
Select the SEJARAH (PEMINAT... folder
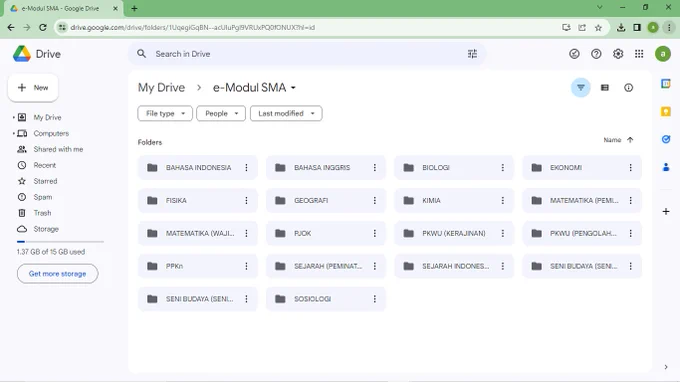click(326, 266)
